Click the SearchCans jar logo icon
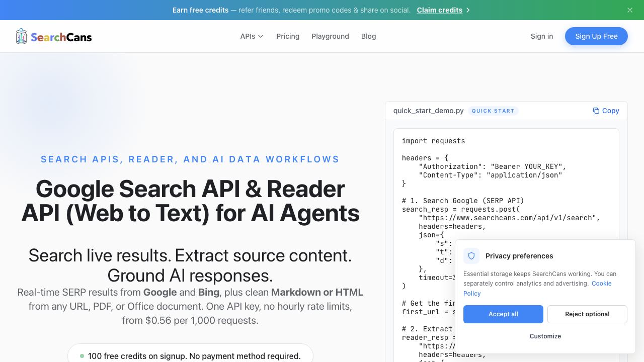The width and height of the screenshot is (644, 362). (21, 36)
